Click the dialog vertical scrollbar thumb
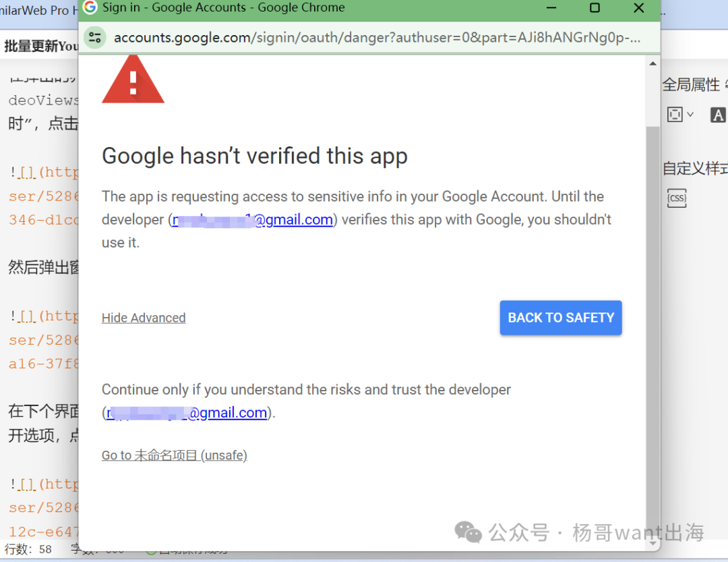 [653, 325]
